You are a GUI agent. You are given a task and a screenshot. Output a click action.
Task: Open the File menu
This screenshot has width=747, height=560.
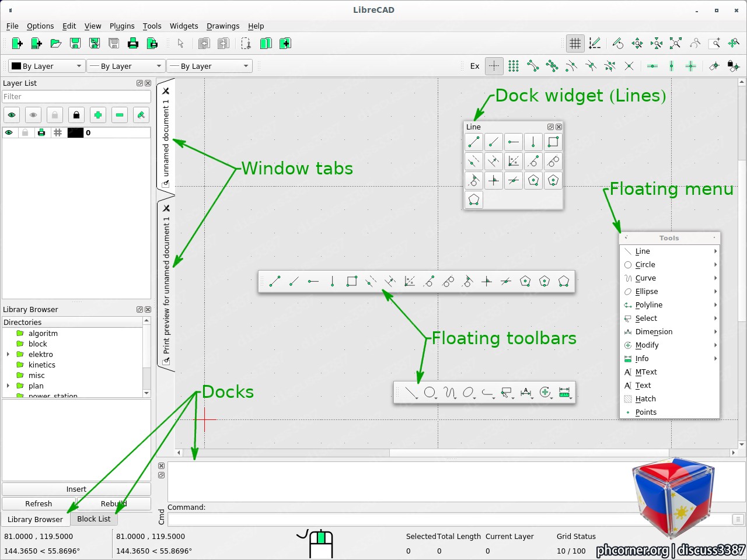[x=12, y=26]
